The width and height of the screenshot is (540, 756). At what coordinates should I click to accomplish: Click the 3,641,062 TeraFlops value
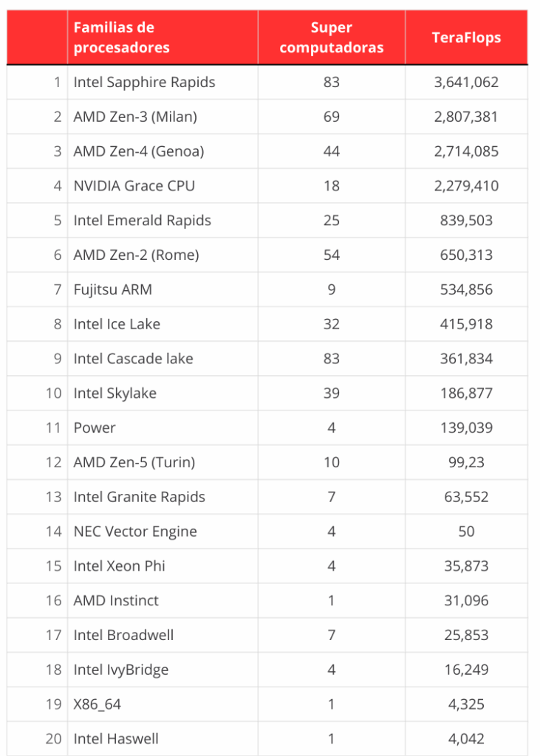click(x=466, y=82)
